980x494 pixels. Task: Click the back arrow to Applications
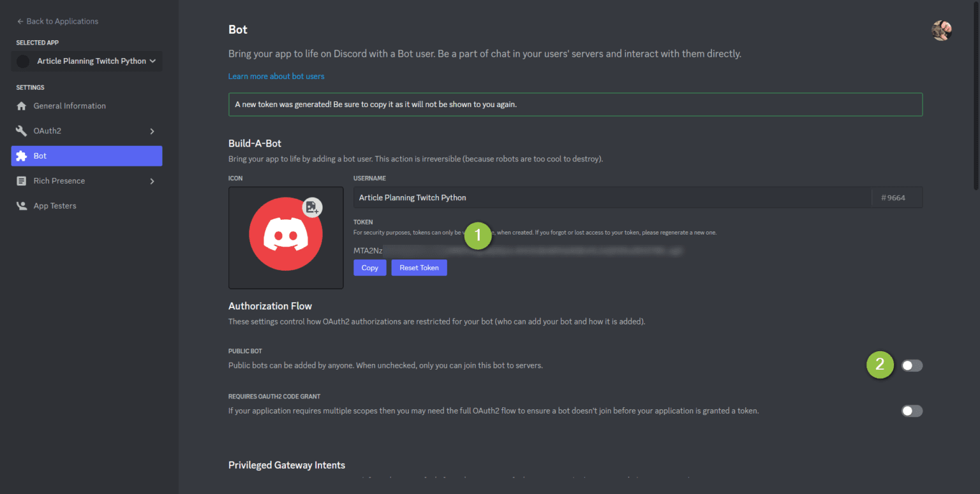pyautogui.click(x=20, y=21)
